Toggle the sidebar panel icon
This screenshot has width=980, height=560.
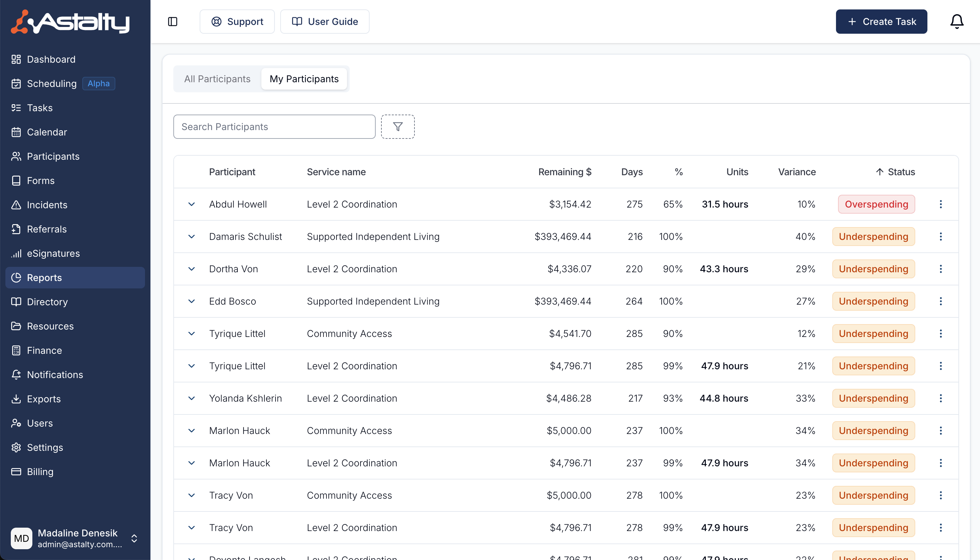(172, 22)
